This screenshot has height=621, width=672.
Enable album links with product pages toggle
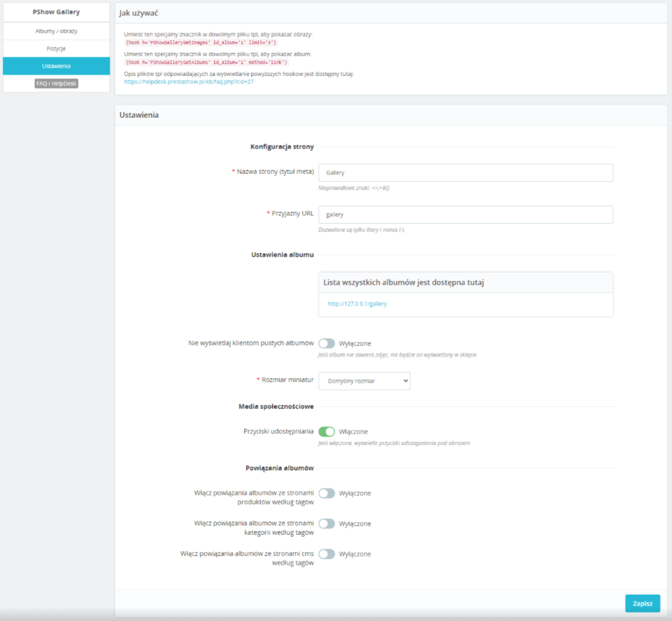pyautogui.click(x=326, y=493)
